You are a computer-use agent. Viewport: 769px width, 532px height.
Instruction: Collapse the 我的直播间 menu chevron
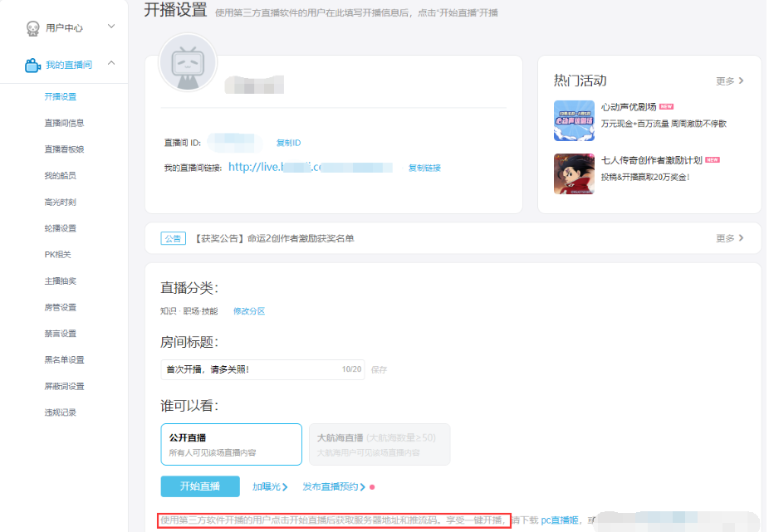(x=111, y=63)
